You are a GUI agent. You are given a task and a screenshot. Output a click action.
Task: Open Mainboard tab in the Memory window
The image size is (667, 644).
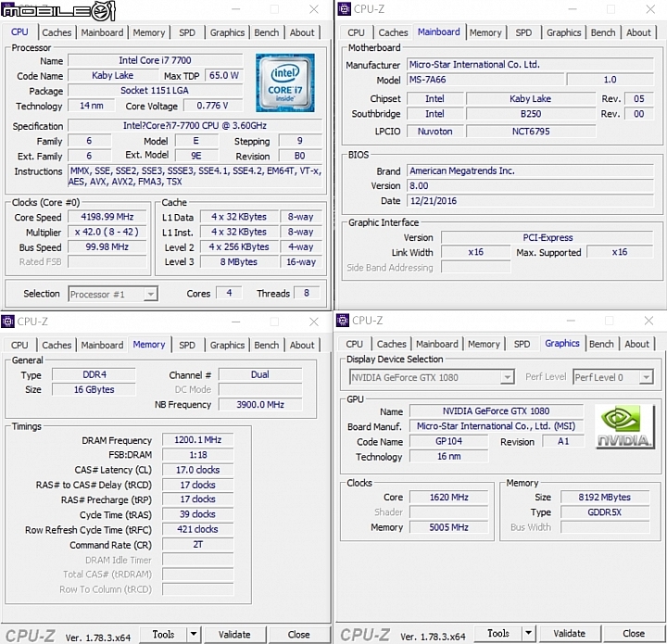tap(102, 345)
